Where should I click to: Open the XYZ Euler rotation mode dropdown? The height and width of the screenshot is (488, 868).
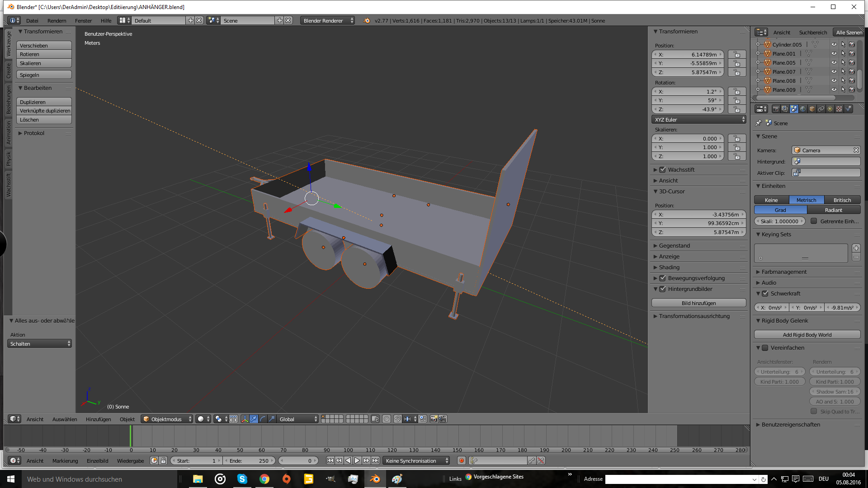coord(698,120)
